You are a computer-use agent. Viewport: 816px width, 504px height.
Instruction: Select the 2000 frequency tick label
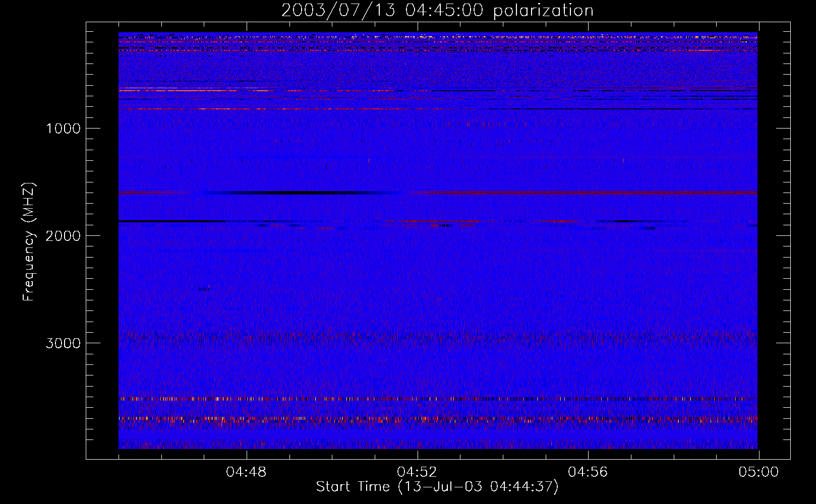pos(63,236)
